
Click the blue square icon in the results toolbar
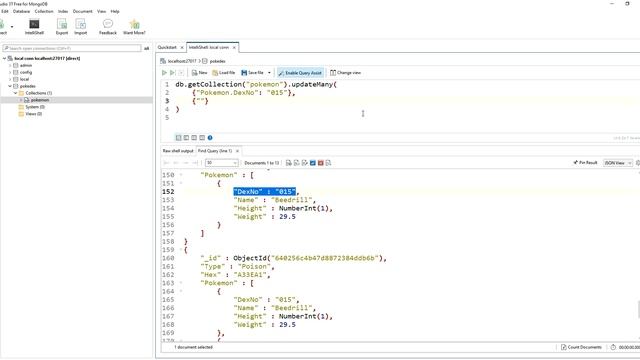tap(313, 163)
